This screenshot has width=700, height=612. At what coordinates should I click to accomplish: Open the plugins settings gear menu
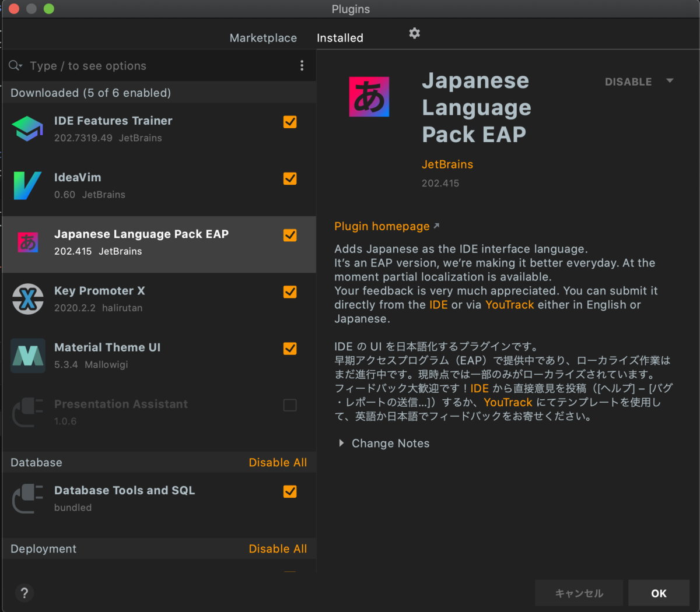tap(414, 33)
